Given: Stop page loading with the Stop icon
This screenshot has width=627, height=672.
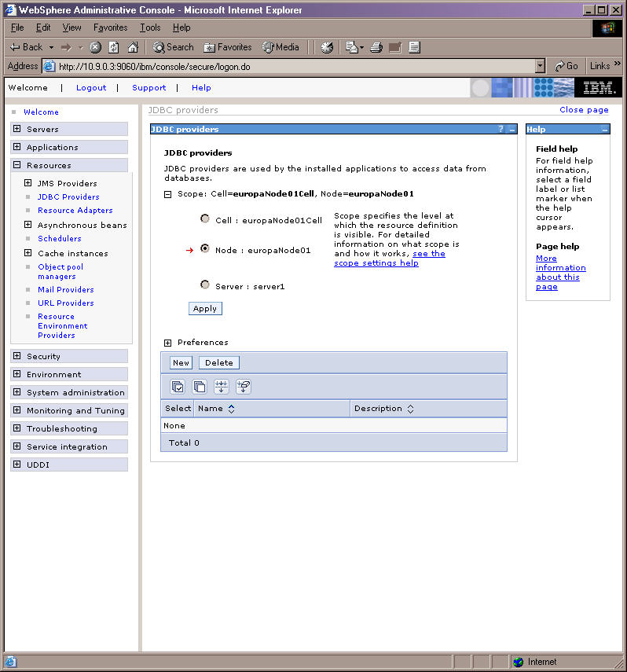Looking at the screenshot, I should 95,47.
